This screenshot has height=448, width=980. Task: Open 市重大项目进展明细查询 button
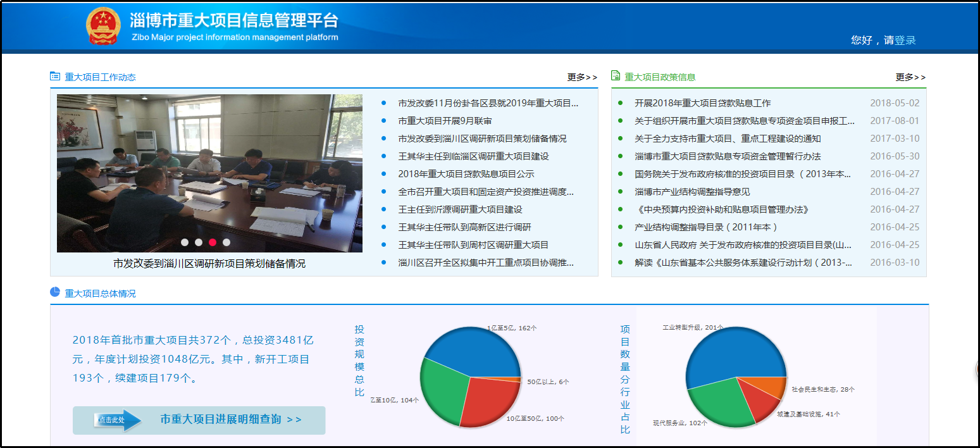(x=230, y=420)
